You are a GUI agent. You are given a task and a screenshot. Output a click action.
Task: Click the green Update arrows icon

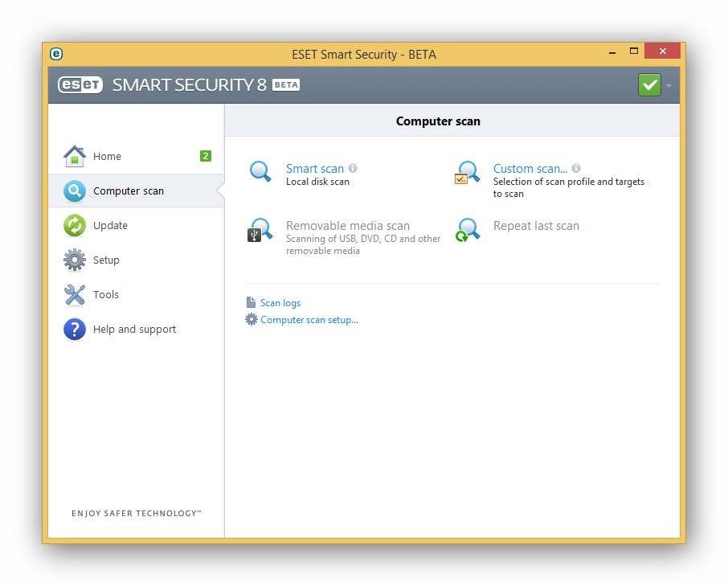tap(74, 225)
